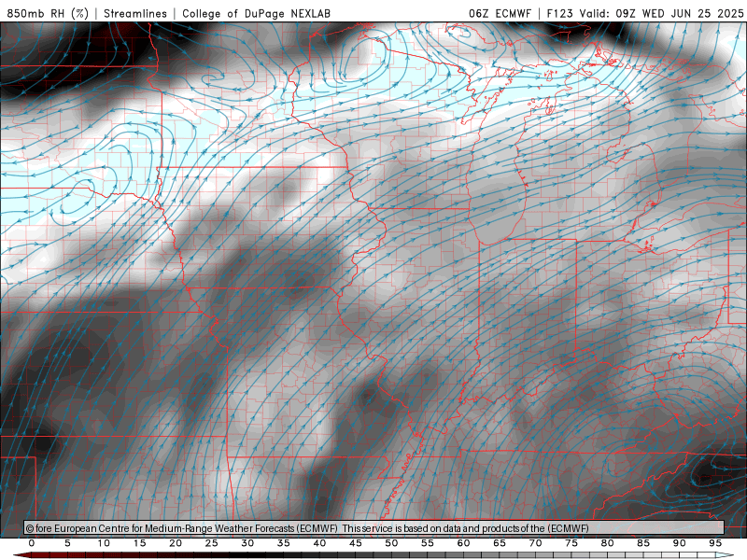The height and width of the screenshot is (560, 747).
Task: Click the humidity scale value '0'
Action: [32, 543]
